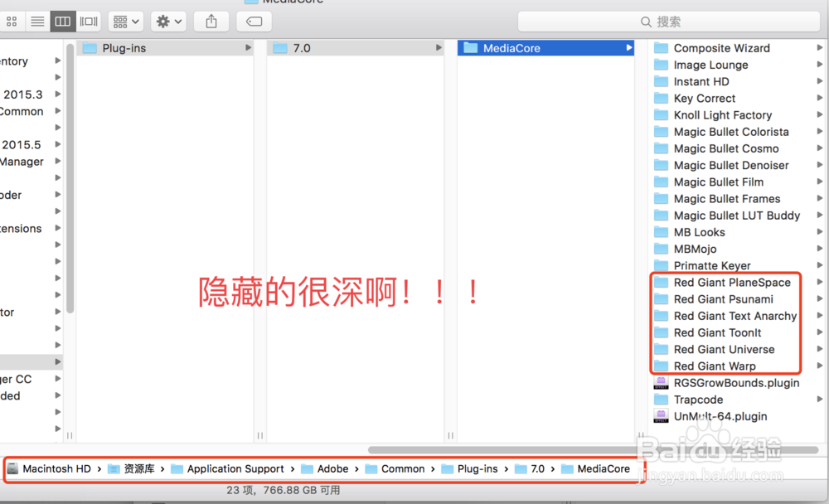The height and width of the screenshot is (504, 829).
Task: Expand the MediaCore disclosure arrow
Action: [x=628, y=48]
